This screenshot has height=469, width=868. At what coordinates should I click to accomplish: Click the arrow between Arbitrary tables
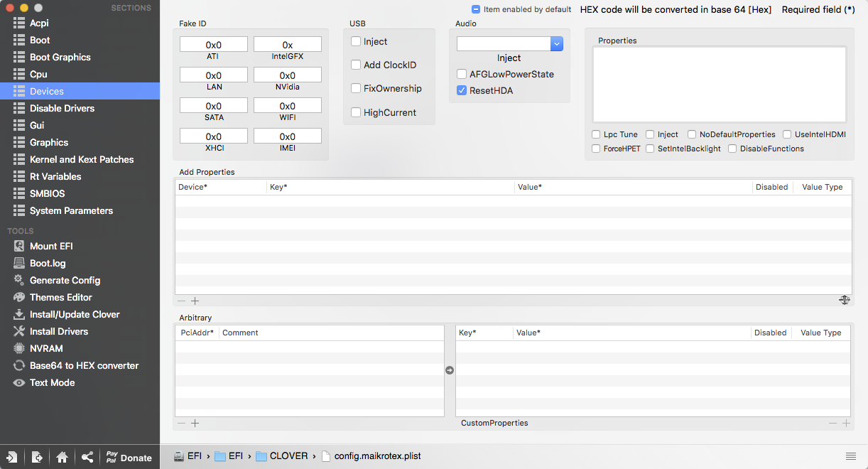pos(450,370)
